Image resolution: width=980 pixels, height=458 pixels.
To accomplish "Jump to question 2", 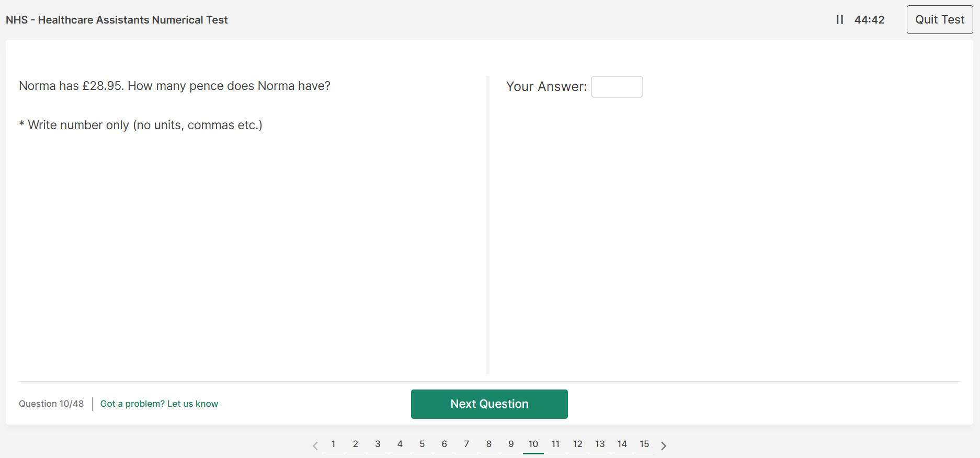I will tap(356, 444).
